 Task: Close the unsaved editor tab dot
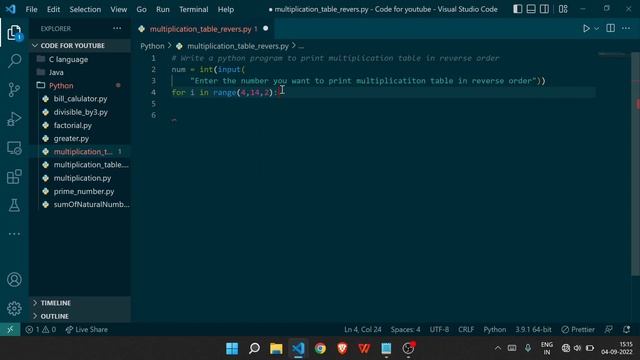[266, 29]
